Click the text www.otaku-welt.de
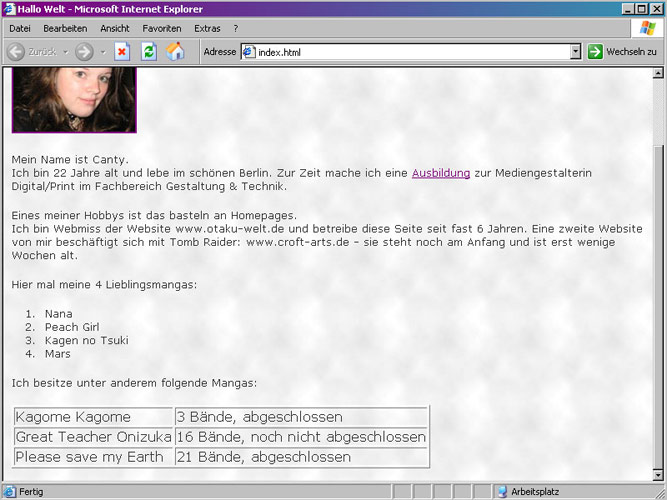Viewport: 667px width, 500px height. 230,229
